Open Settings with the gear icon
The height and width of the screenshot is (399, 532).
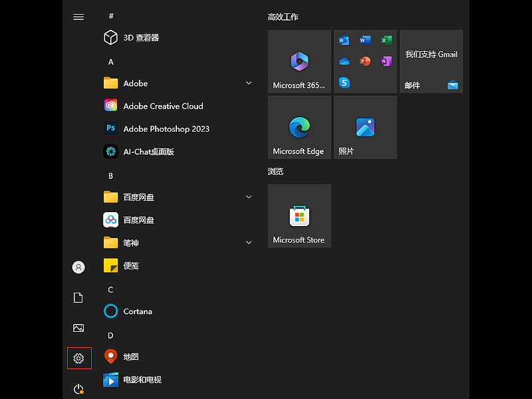[x=78, y=358]
